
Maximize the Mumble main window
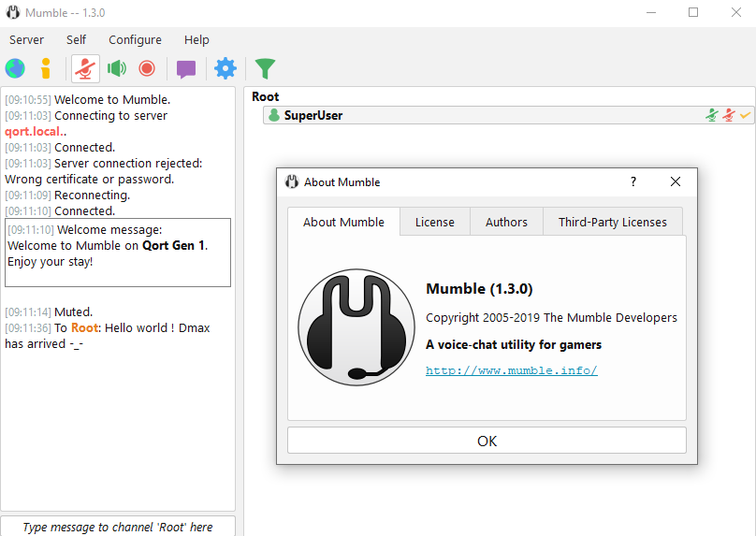pos(693,12)
